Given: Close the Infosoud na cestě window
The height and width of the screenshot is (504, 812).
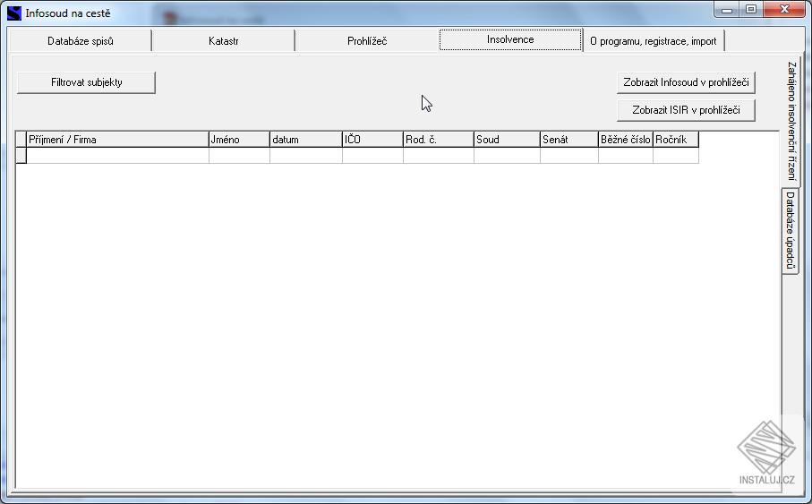Looking at the screenshot, I should tap(784, 9).
